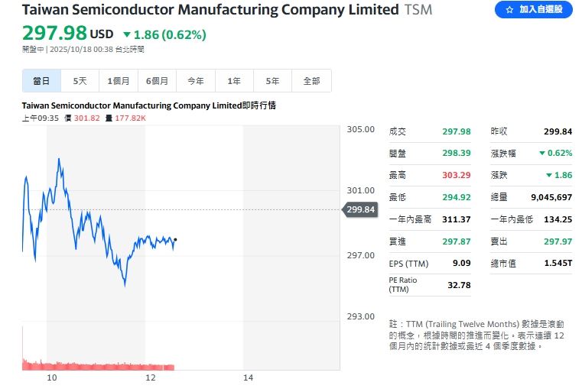Open the 1個月 chart range
The width and height of the screenshot is (582, 392).
tap(119, 80)
